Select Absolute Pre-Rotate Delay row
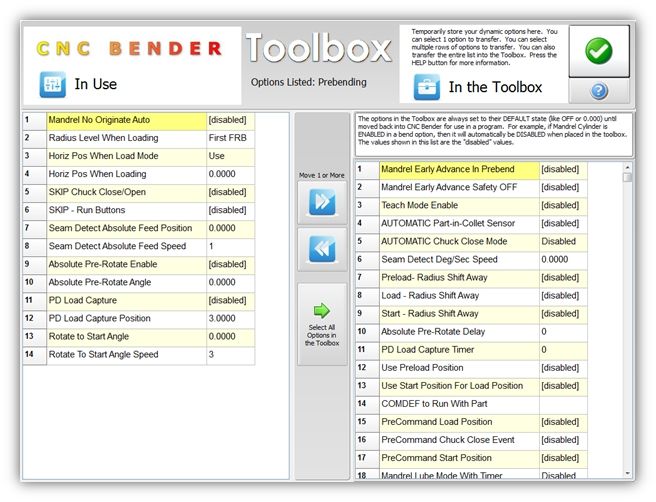The height and width of the screenshot is (502, 656). click(472, 332)
